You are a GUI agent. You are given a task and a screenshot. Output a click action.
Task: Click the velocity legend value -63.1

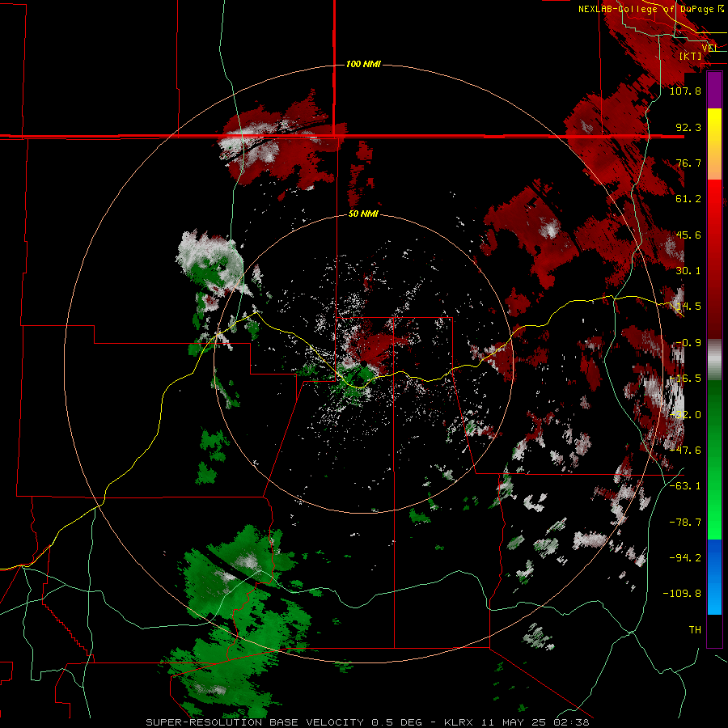(685, 486)
